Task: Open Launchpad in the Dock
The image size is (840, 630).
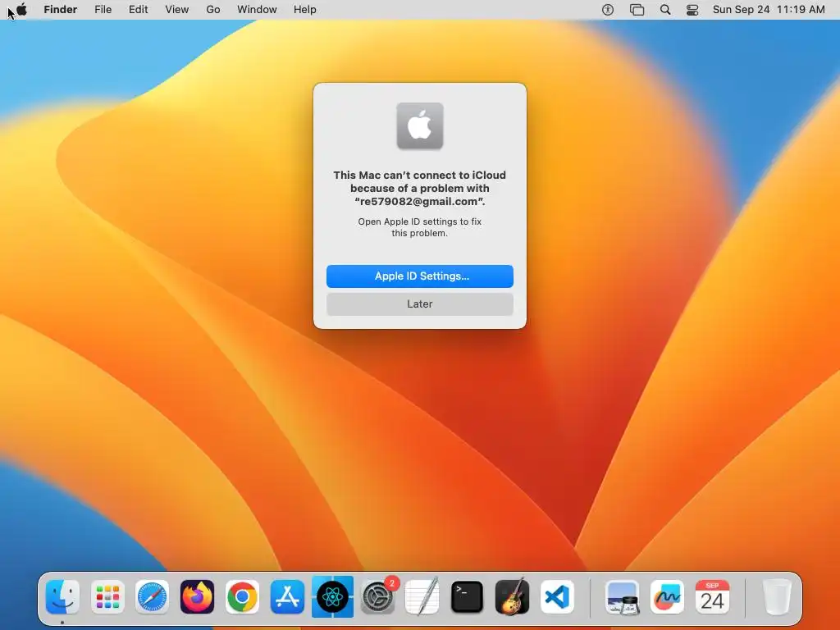Action: click(107, 597)
